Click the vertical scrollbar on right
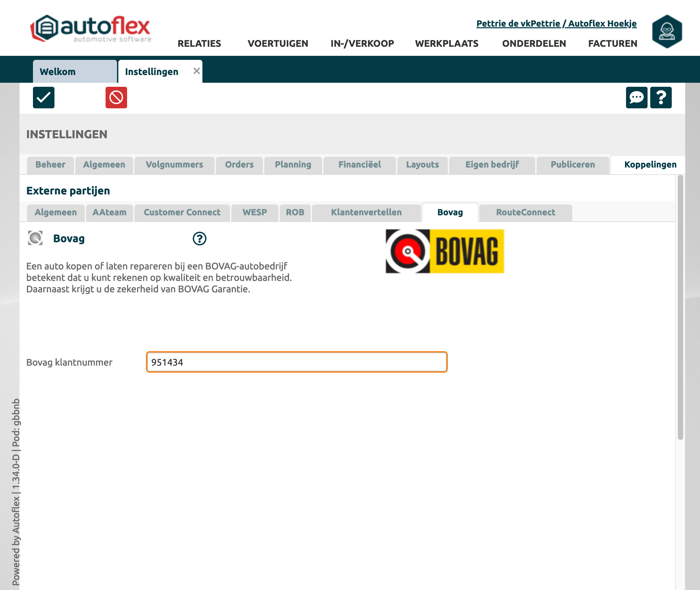The width and height of the screenshot is (700, 590). [680, 307]
